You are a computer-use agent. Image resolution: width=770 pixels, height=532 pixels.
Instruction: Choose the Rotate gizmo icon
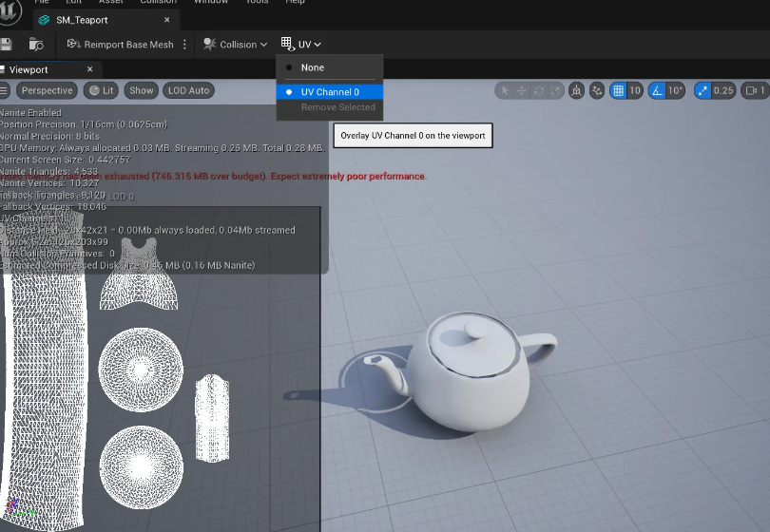pyautogui.click(x=539, y=90)
